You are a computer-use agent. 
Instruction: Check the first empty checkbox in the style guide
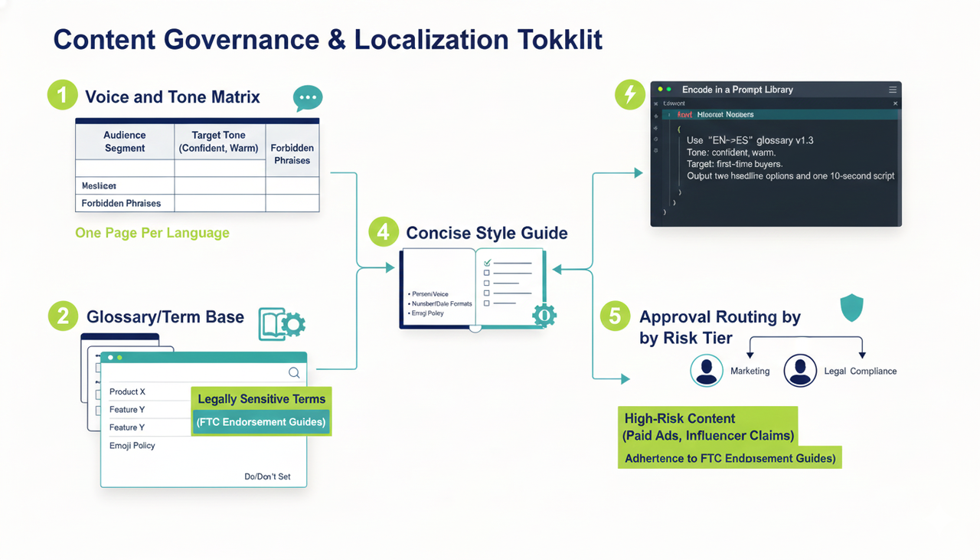(487, 273)
